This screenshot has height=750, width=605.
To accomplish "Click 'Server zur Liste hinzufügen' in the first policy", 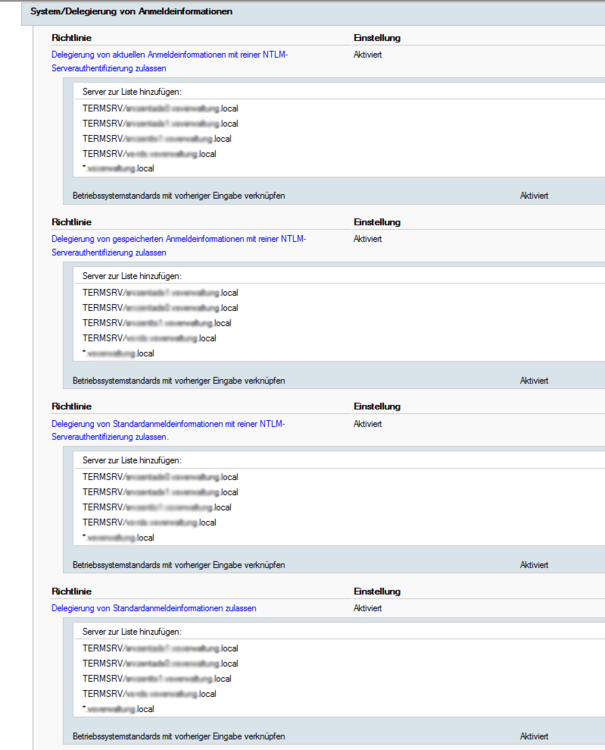I will click(x=131, y=91).
